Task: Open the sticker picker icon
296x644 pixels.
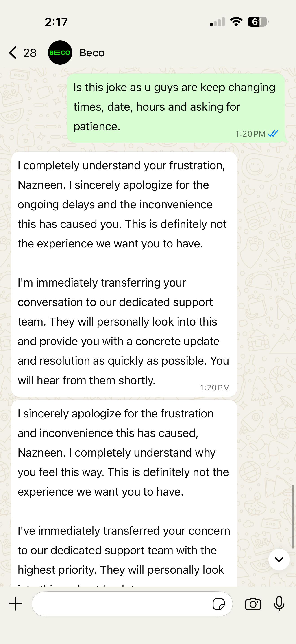Action: click(x=218, y=604)
